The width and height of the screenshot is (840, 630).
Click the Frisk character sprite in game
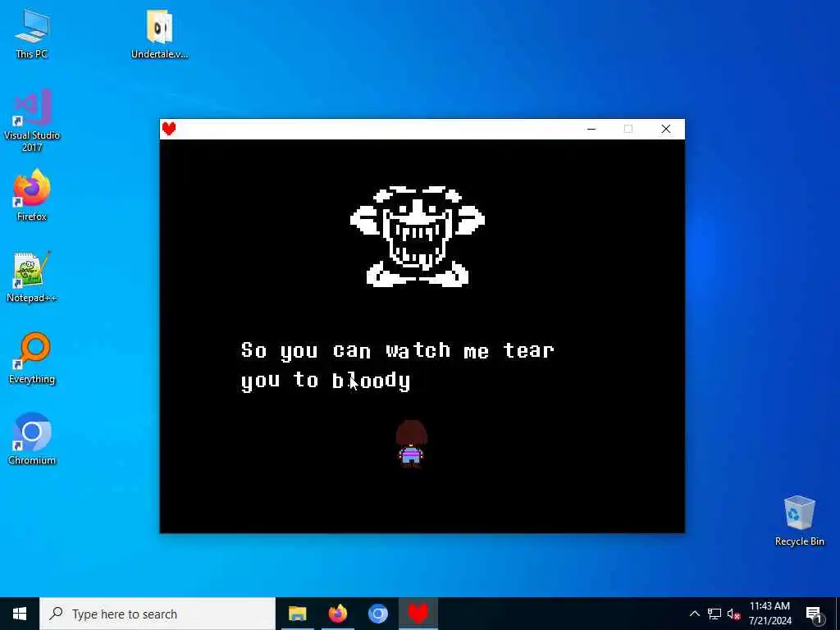412,444
